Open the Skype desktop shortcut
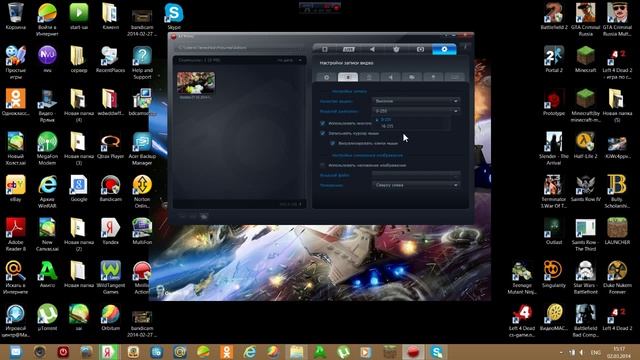This screenshot has height=360, width=640. click(x=174, y=16)
